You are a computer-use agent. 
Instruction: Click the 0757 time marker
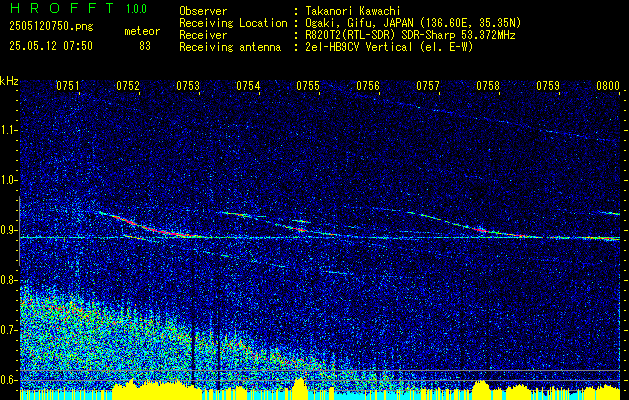[x=428, y=86]
